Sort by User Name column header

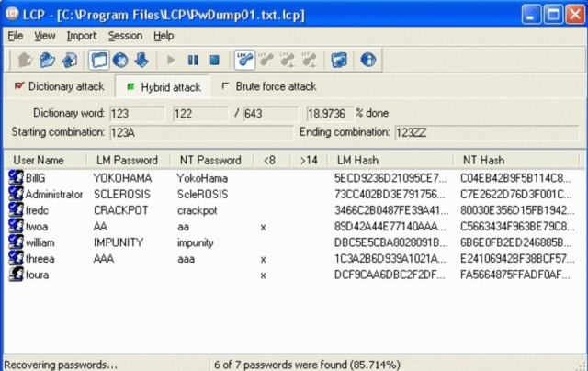click(x=46, y=161)
